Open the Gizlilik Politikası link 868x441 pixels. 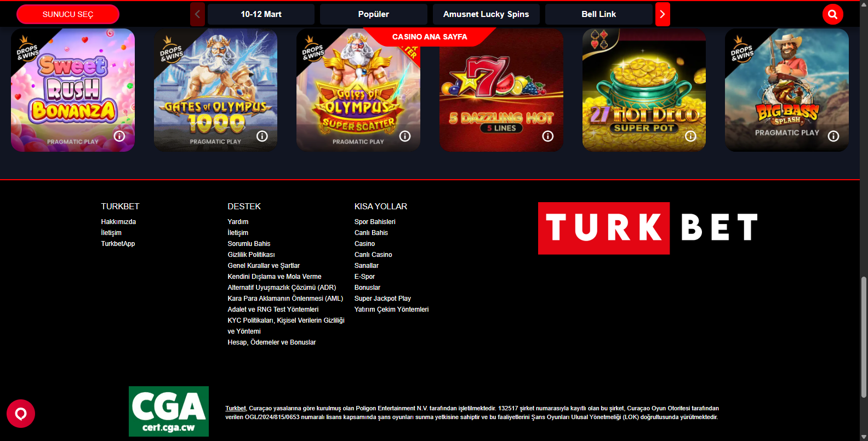coord(251,255)
